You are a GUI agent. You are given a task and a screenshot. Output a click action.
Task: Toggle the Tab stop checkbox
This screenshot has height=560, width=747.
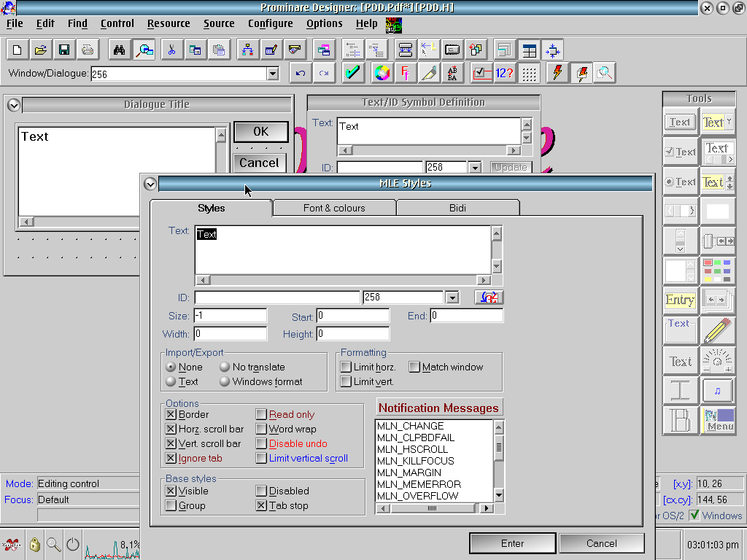(x=261, y=506)
